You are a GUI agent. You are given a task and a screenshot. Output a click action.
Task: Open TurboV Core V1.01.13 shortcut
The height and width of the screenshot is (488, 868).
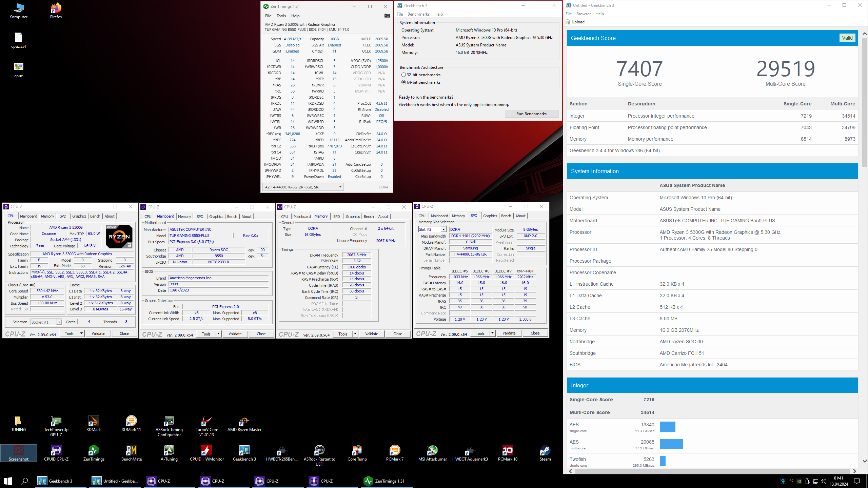206,426
